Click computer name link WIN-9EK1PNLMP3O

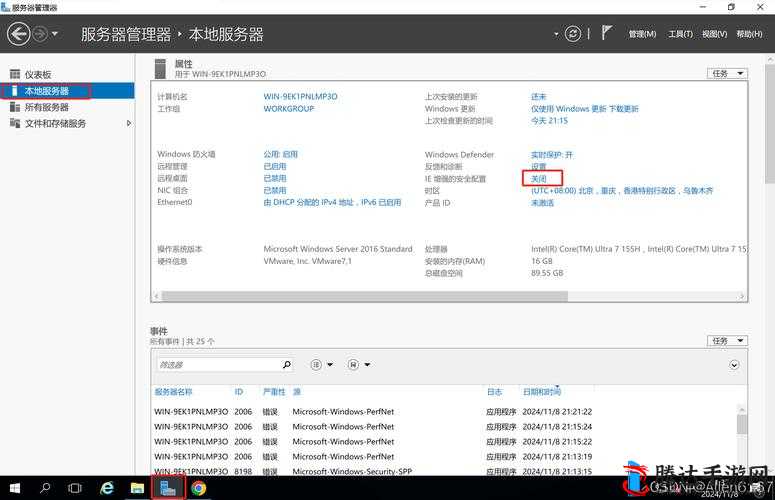pos(301,96)
